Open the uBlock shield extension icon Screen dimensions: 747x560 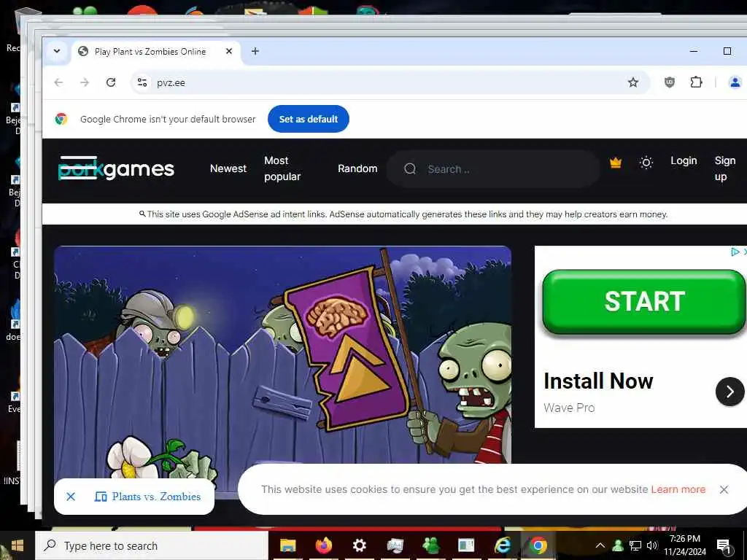[x=670, y=82]
